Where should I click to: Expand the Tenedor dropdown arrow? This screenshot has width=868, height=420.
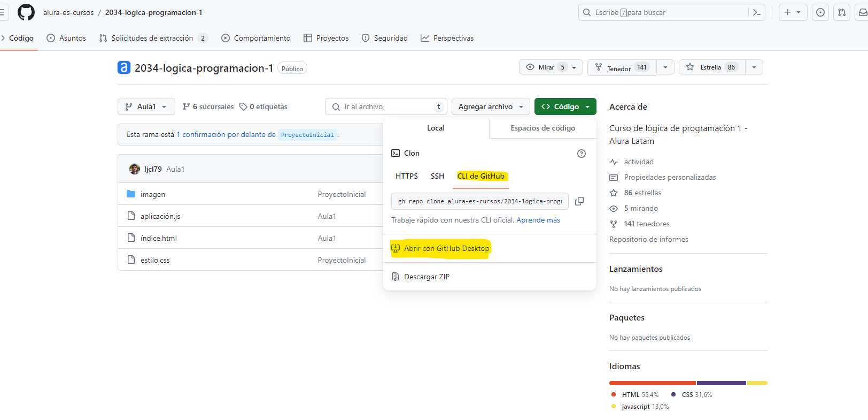point(665,67)
